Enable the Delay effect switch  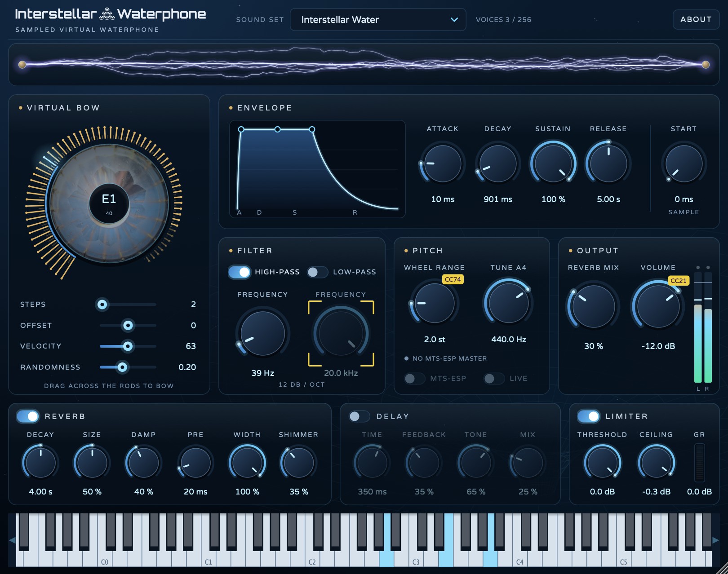coord(359,416)
